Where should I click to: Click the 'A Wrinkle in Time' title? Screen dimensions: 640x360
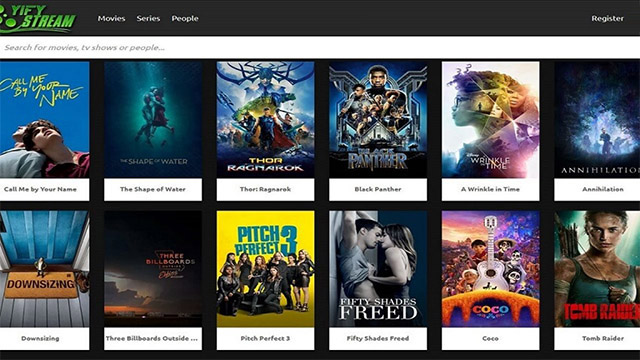click(x=490, y=189)
